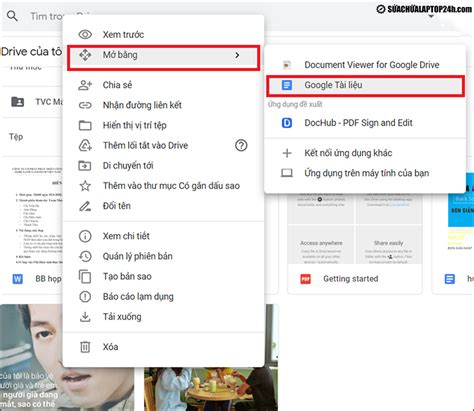This screenshot has height=411, width=474.
Task: Select Tạo bản sao
Action: pos(163,276)
